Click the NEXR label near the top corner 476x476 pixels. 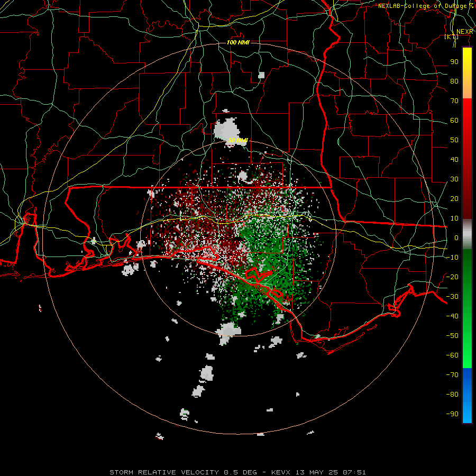tap(464, 32)
